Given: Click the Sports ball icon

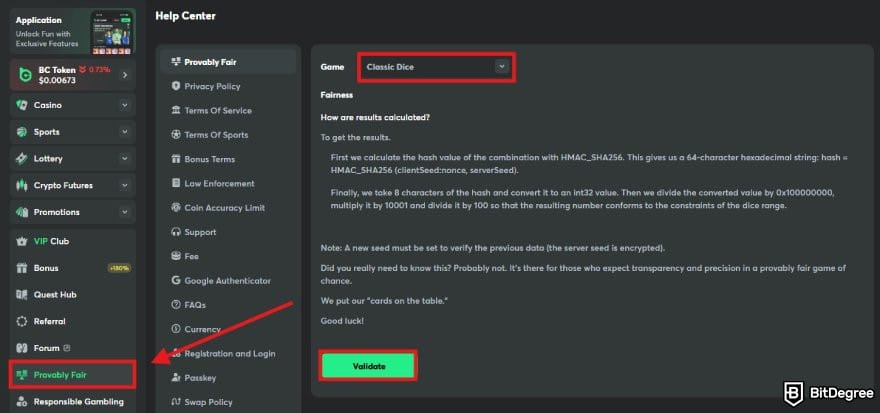Looking at the screenshot, I should click(23, 132).
